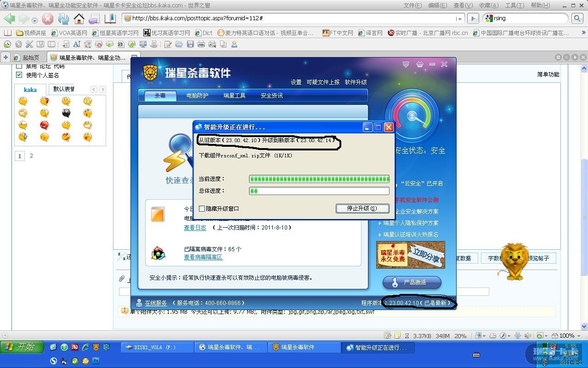Click the quick scan magnifier lightning icon
The width and height of the screenshot is (588, 368).
click(x=179, y=152)
